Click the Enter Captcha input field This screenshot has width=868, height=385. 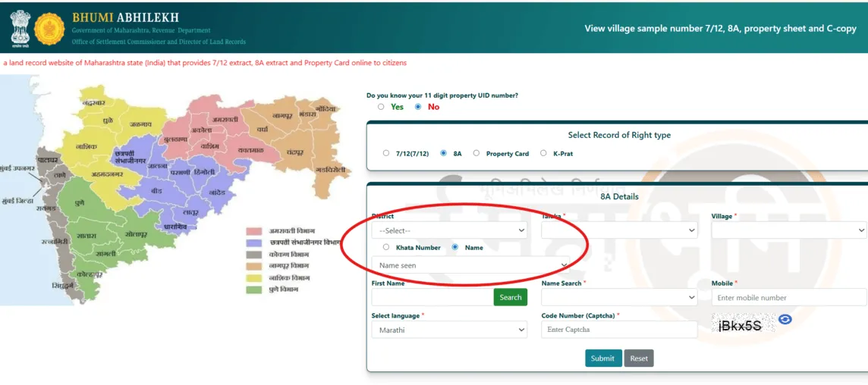[618, 330]
